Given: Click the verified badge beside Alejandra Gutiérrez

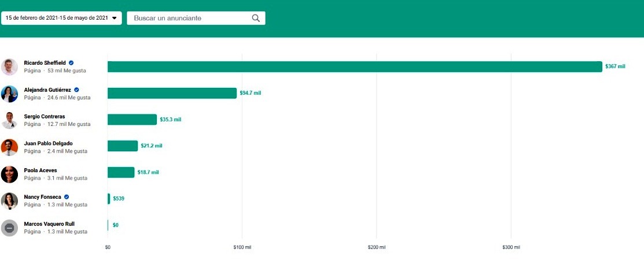Looking at the screenshot, I should click(x=76, y=90).
